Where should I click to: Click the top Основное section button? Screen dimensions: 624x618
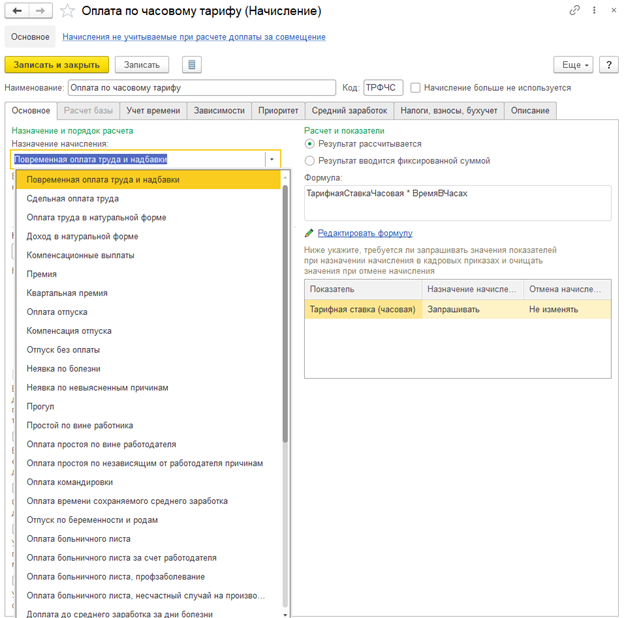tap(30, 37)
